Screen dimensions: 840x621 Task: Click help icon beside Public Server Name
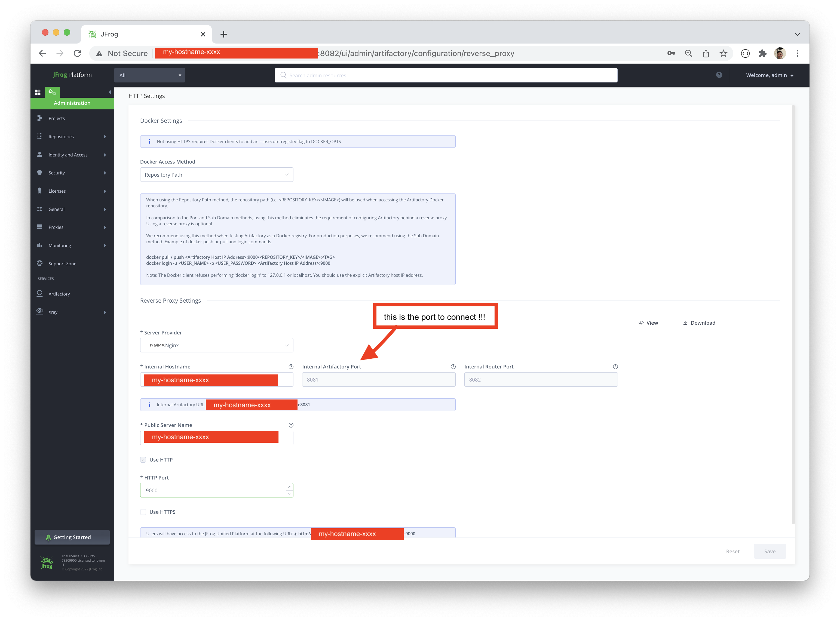tap(291, 425)
